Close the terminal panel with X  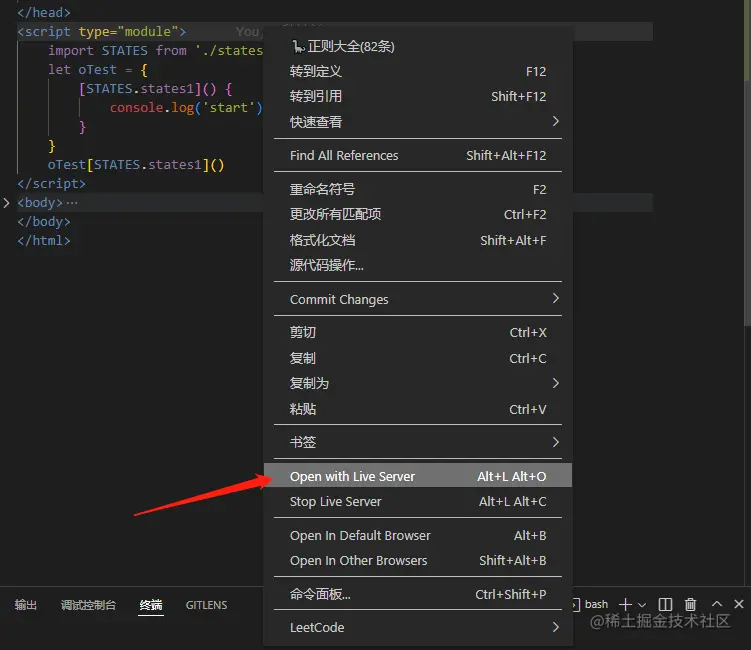coord(739,604)
